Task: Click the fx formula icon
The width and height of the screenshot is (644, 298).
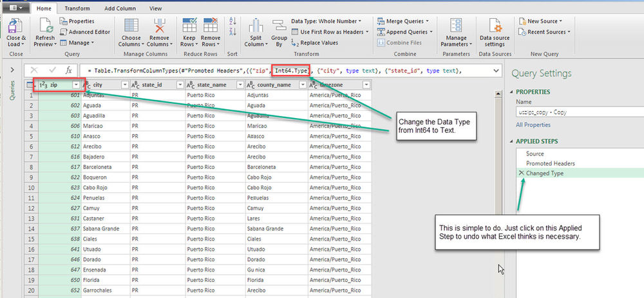Action: click(69, 70)
